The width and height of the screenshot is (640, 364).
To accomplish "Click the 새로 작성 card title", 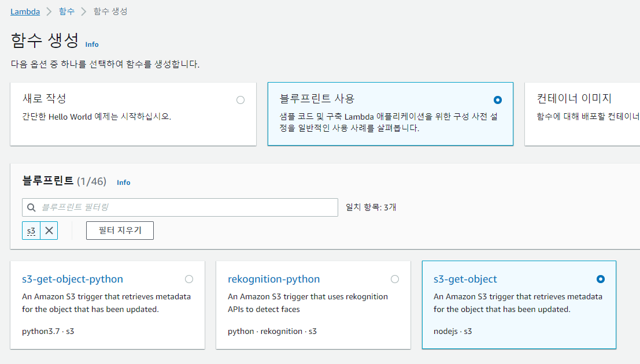I will click(44, 98).
